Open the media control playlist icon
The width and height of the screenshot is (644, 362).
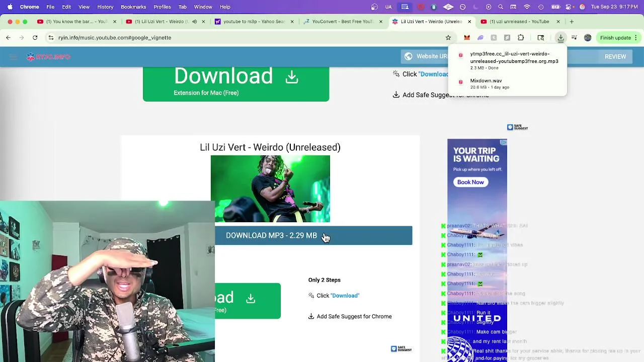574,38
